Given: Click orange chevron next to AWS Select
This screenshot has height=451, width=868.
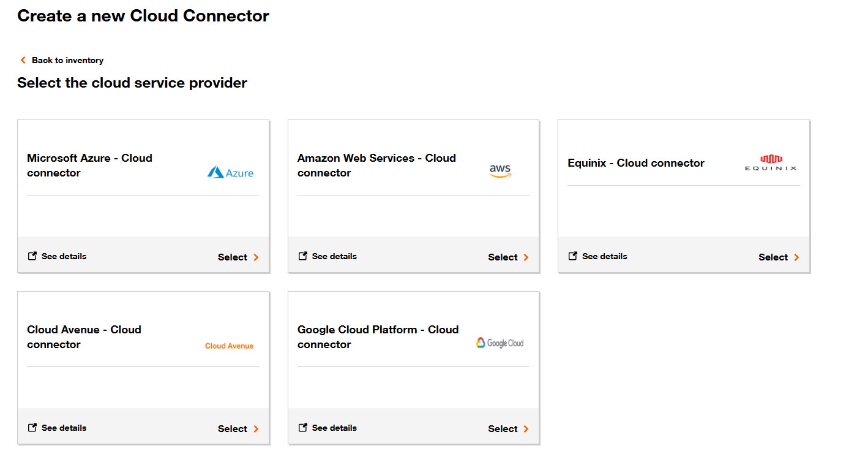Looking at the screenshot, I should (x=526, y=257).
